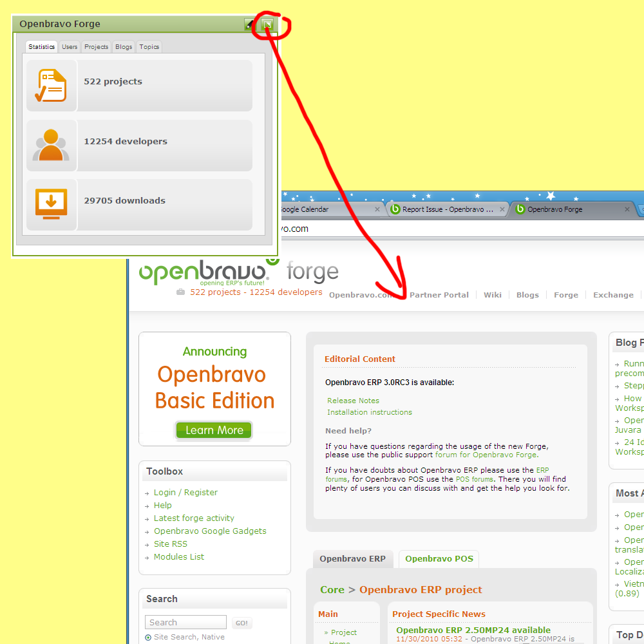Click the developers people icon
Image resolution: width=644 pixels, height=644 pixels.
(x=52, y=146)
